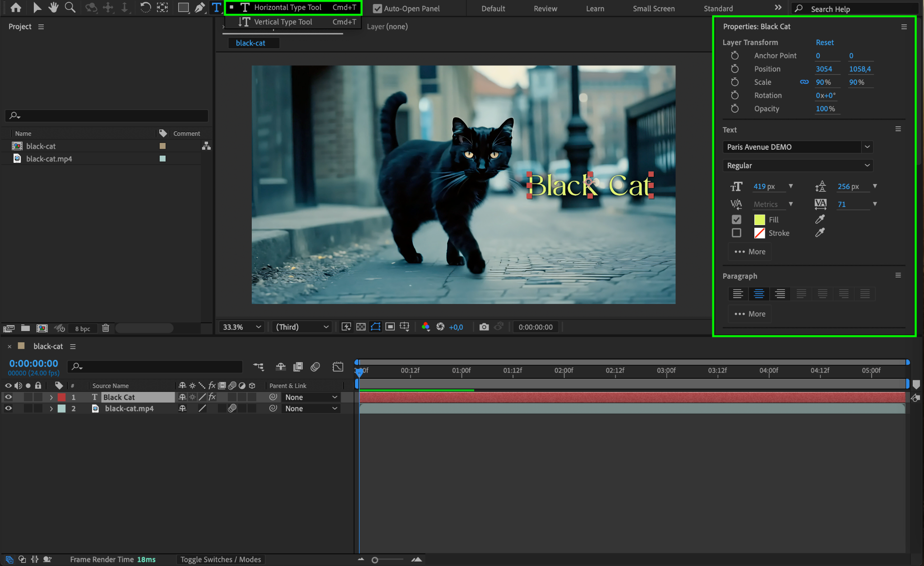Select the Zoom magnifier tool
The height and width of the screenshot is (566, 924).
point(70,7)
